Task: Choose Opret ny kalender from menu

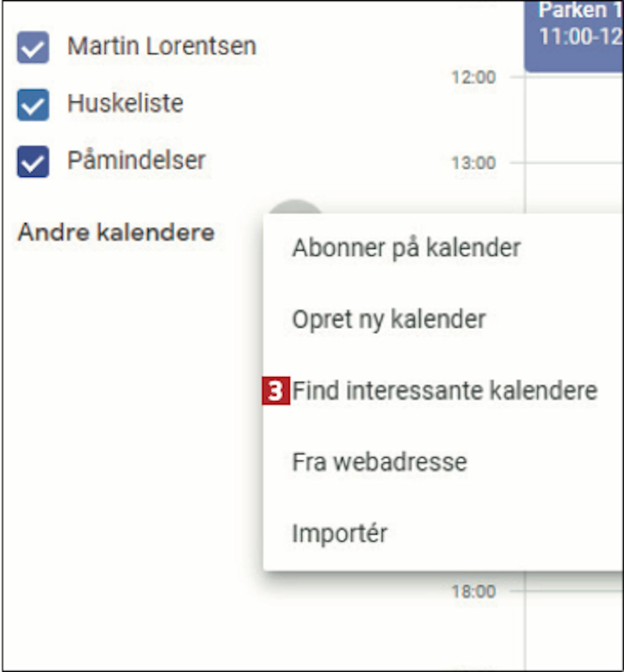Action: (x=389, y=320)
